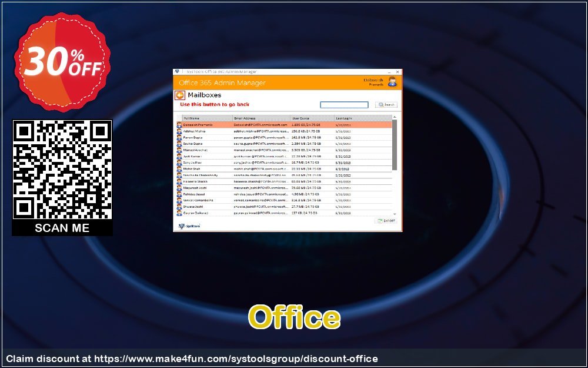The image size is (588, 368).
Task: Click the user icon beside Pavan Gupta
Action: tap(179, 137)
